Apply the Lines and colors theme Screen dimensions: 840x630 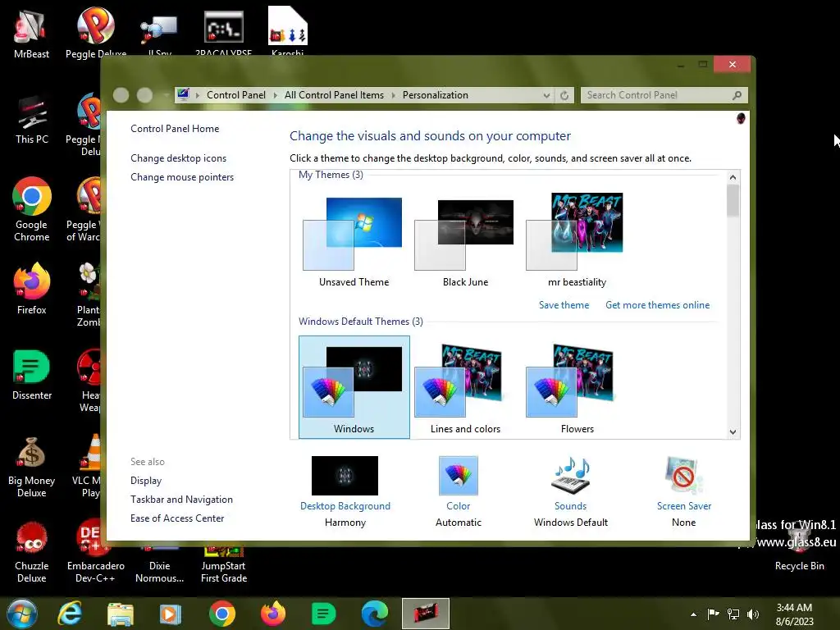(466, 388)
